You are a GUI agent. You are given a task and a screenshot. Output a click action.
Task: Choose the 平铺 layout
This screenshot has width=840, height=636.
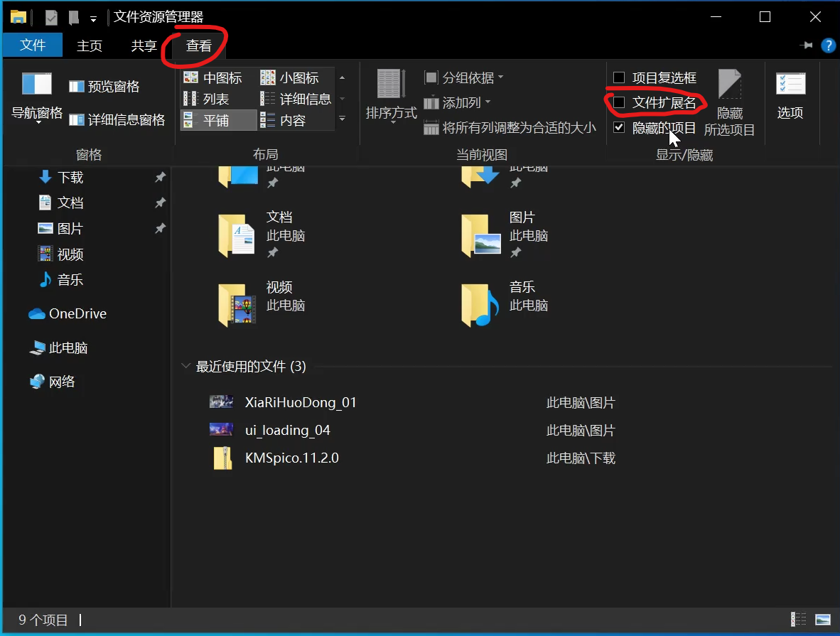click(x=219, y=120)
